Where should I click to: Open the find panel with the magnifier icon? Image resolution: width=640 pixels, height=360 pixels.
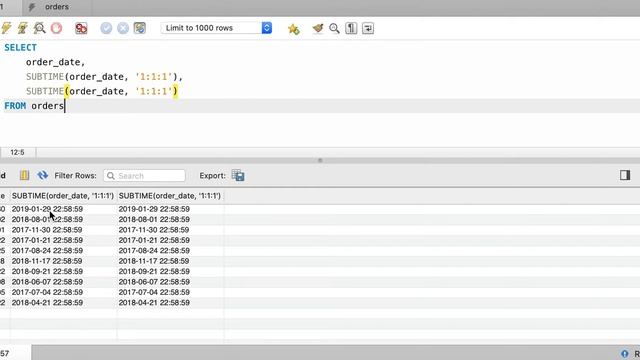[334, 28]
